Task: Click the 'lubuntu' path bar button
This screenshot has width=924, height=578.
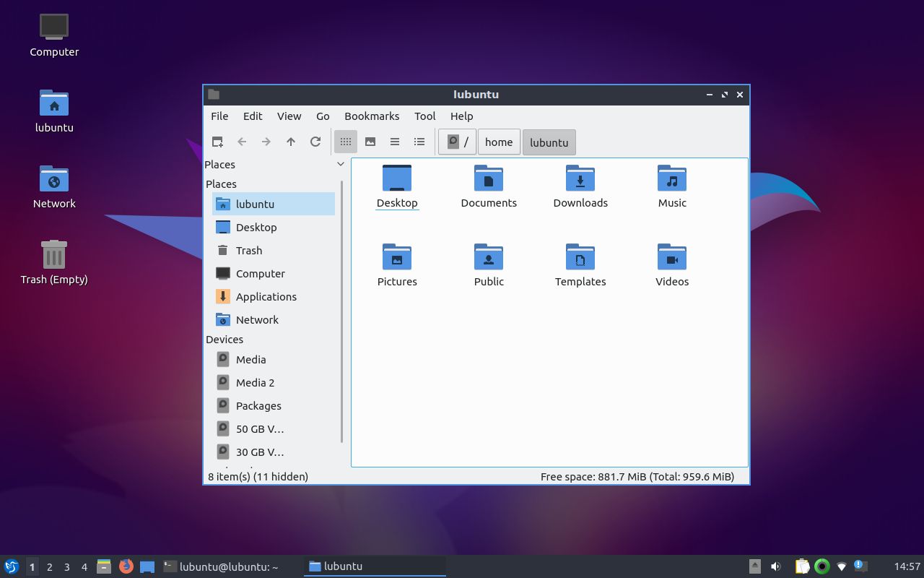Action: pos(549,142)
